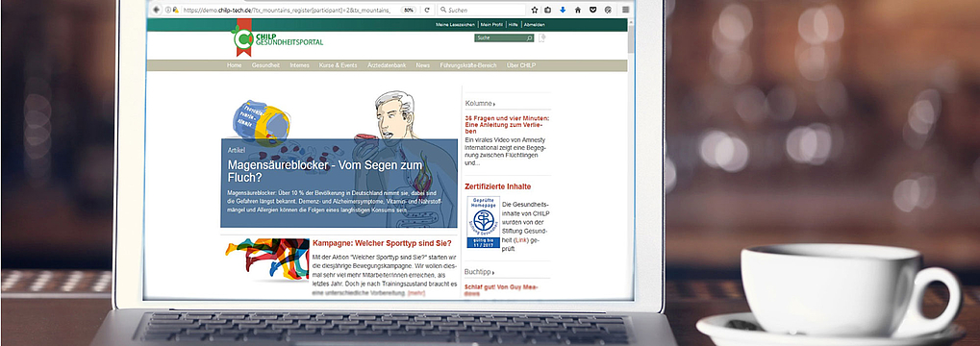Open the Über CHILP navigation item
Screen dimensions: 980x346
(x=521, y=65)
